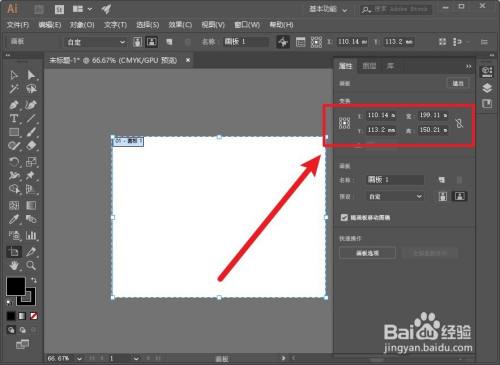Select the Hand tool

14,265
